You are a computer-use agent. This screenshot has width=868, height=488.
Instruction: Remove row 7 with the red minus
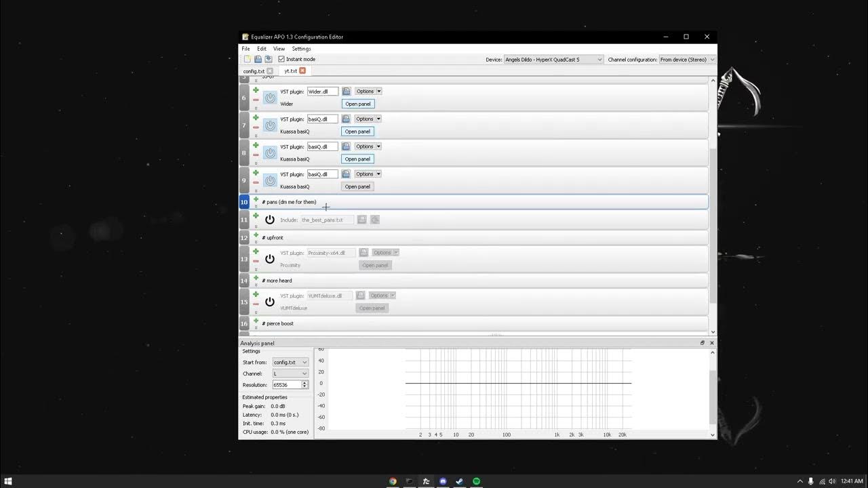pyautogui.click(x=256, y=127)
